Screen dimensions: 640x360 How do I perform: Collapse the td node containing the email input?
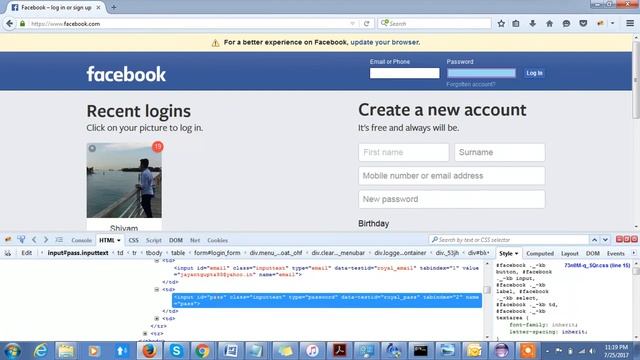157,260
